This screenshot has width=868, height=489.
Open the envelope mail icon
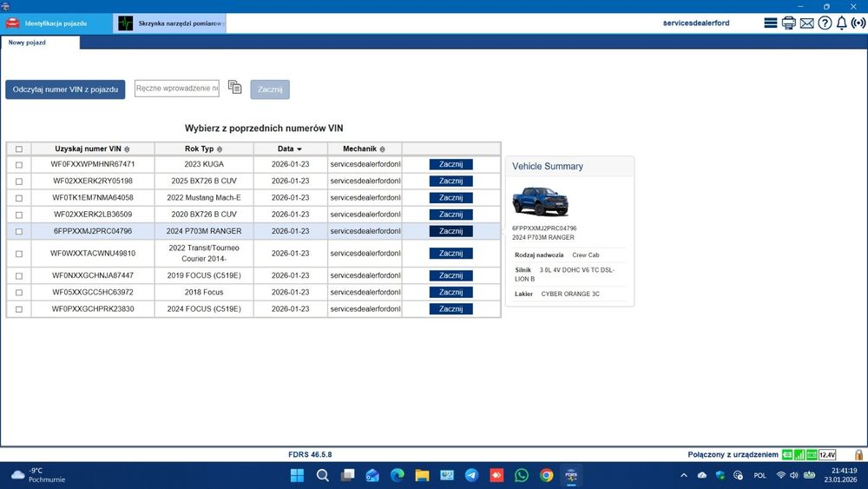click(807, 23)
